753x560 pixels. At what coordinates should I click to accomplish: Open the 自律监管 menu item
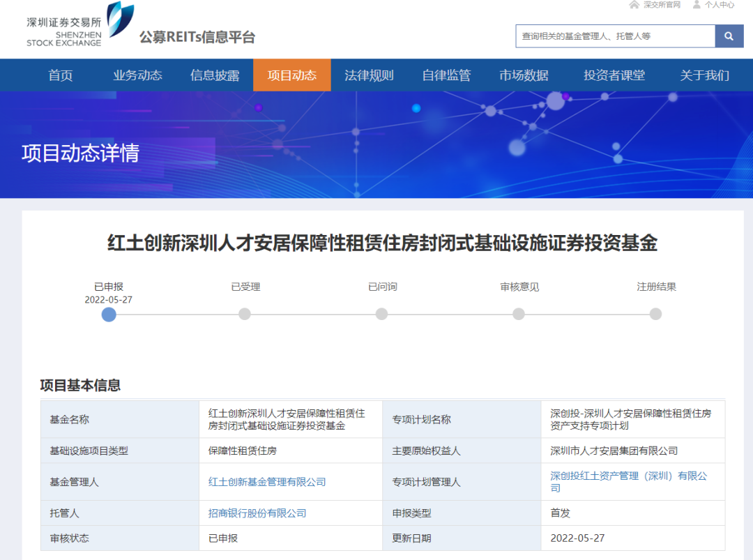(447, 75)
